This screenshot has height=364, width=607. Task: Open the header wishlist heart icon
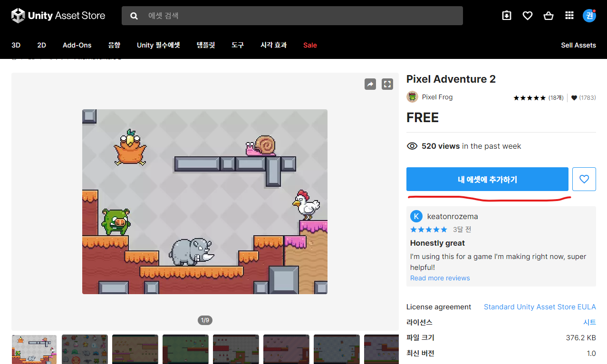click(528, 16)
